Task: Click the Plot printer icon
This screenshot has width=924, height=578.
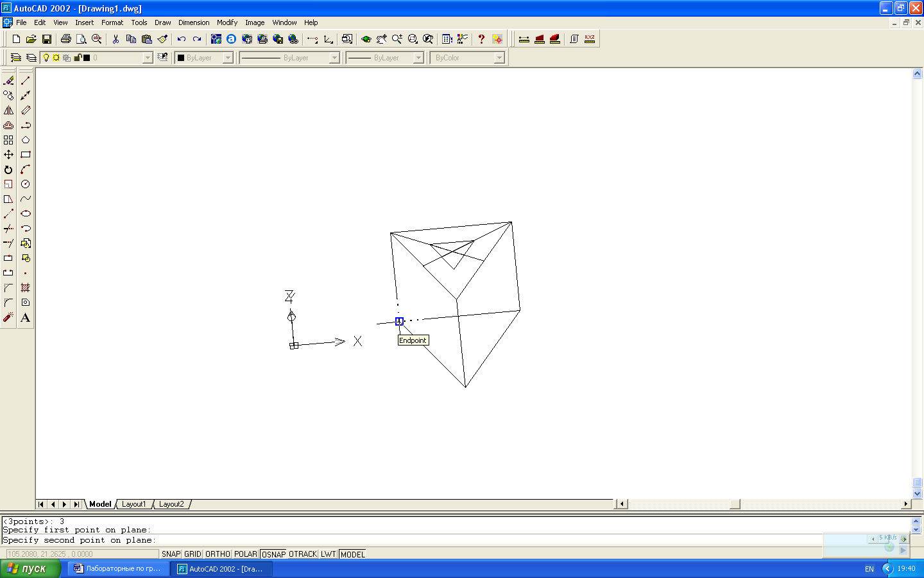Action: [x=65, y=39]
